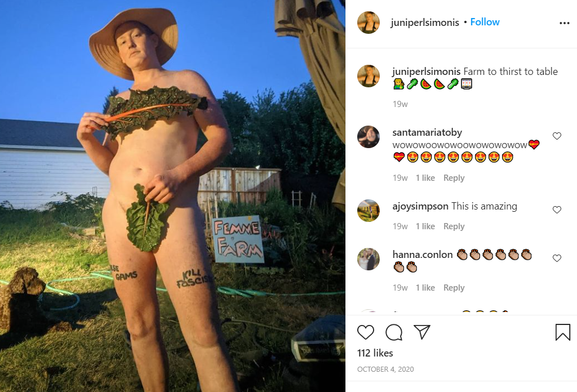577x392 pixels.
Task: Like the post with the heart icon
Action: pos(365,332)
